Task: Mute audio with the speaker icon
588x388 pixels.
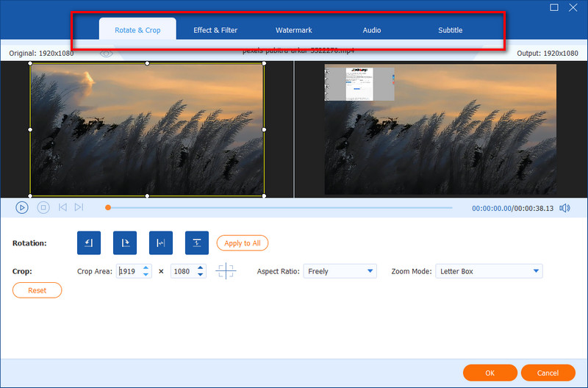Action: 564,208
